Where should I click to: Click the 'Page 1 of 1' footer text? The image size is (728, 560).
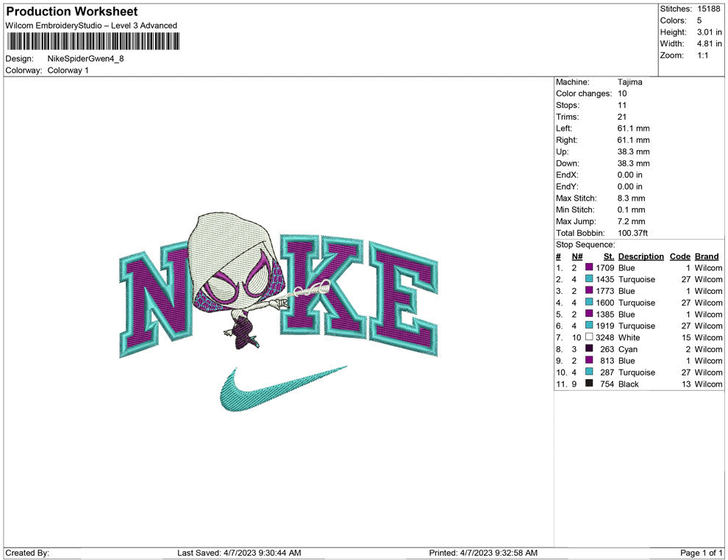pos(701,553)
